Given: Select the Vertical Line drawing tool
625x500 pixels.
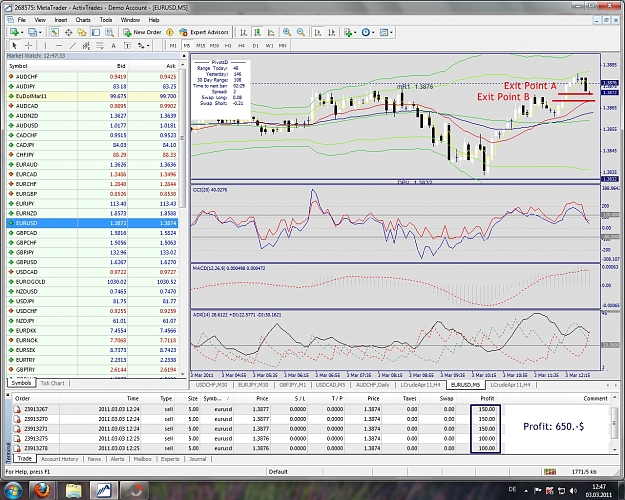Looking at the screenshot, I should coord(45,45).
